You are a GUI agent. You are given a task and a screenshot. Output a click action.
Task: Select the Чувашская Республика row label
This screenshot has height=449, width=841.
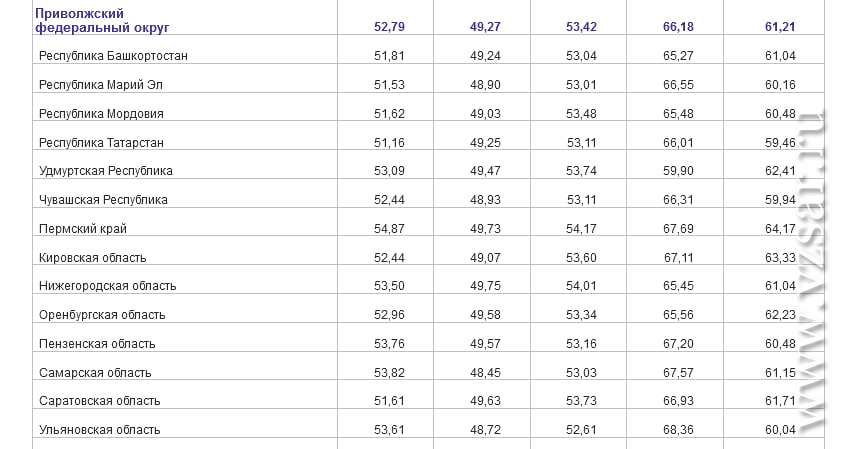click(103, 200)
